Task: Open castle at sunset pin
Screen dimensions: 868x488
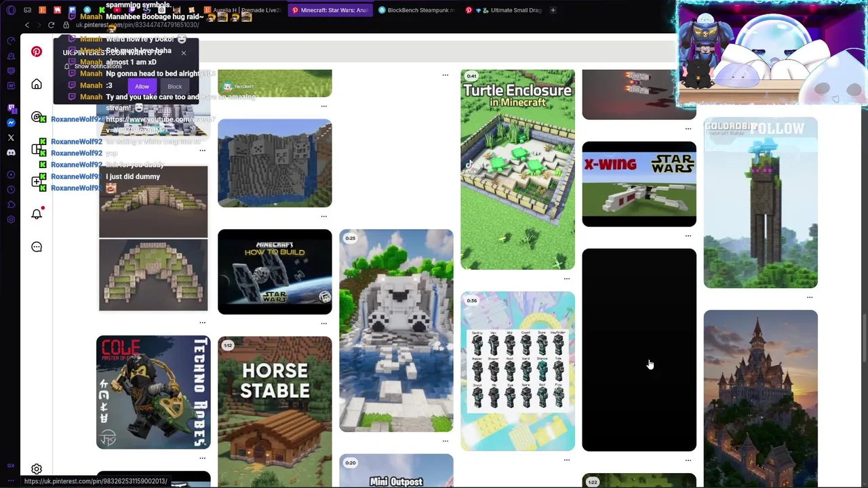Action: 760,399
